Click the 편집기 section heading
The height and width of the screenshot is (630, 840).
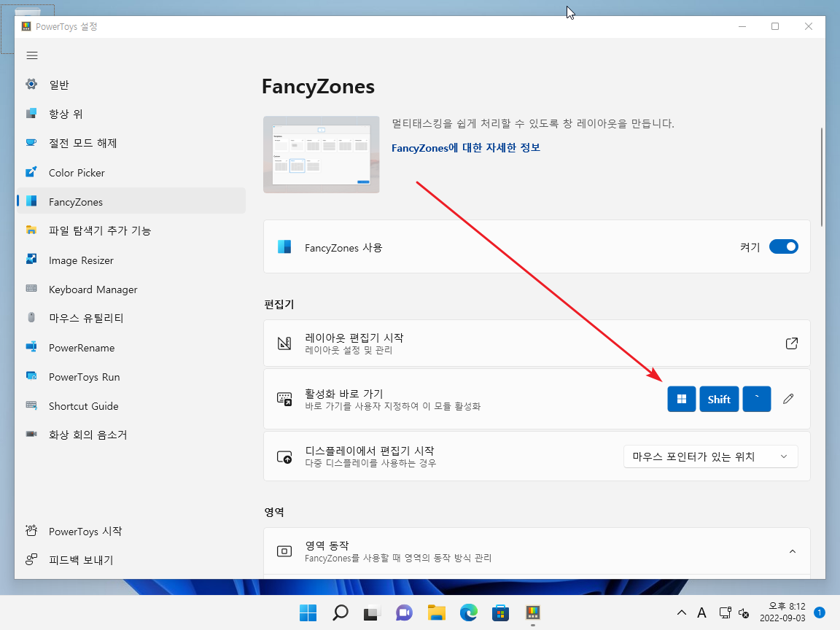tap(279, 304)
